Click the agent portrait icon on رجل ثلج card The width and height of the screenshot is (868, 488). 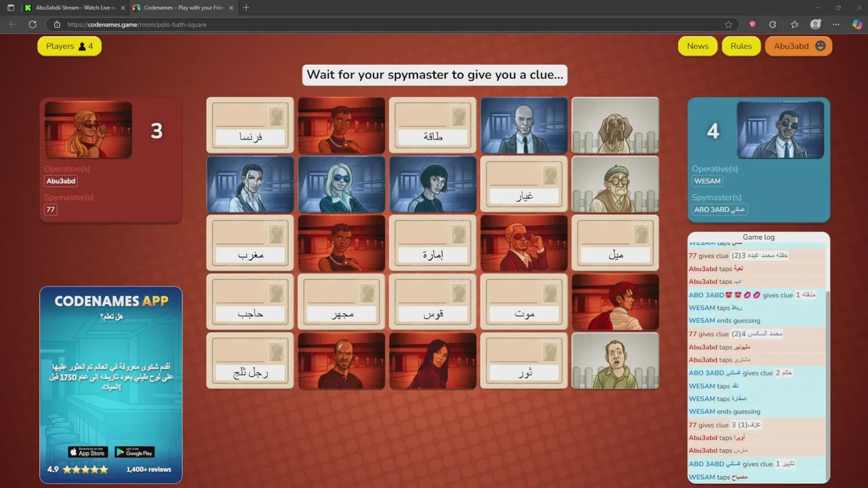276,352
